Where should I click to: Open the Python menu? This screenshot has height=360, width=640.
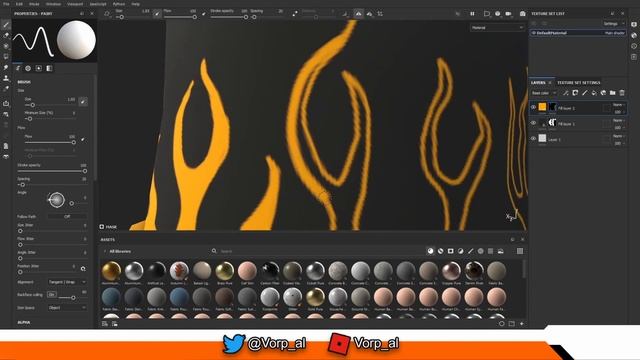(x=118, y=4)
